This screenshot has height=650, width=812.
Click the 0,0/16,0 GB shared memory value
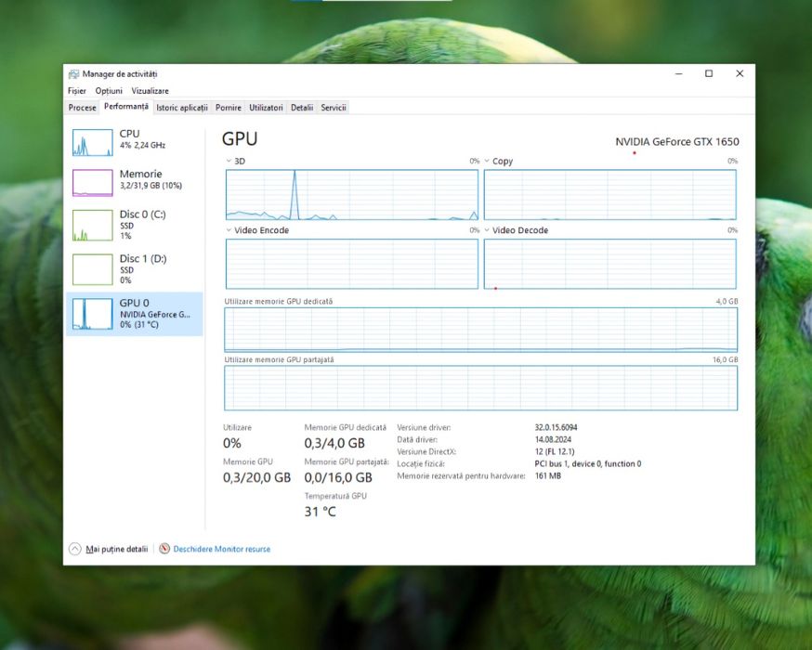tap(338, 477)
